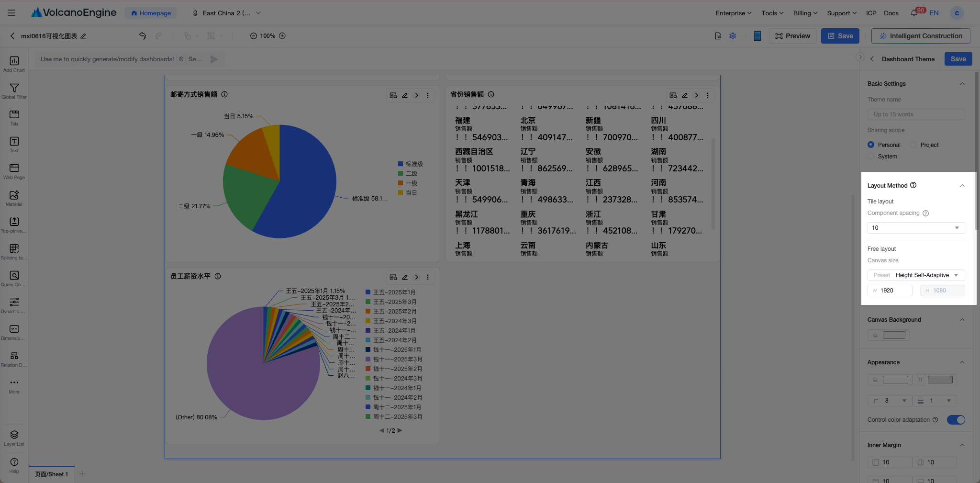Screen dimensions: 980x483
Task: Open the Material sidebar tool
Action: click(14, 198)
